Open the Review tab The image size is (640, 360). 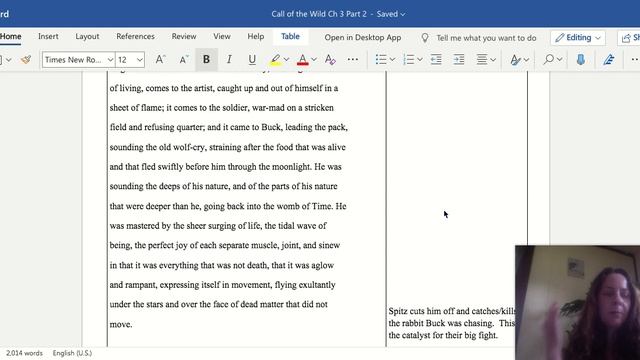(184, 36)
